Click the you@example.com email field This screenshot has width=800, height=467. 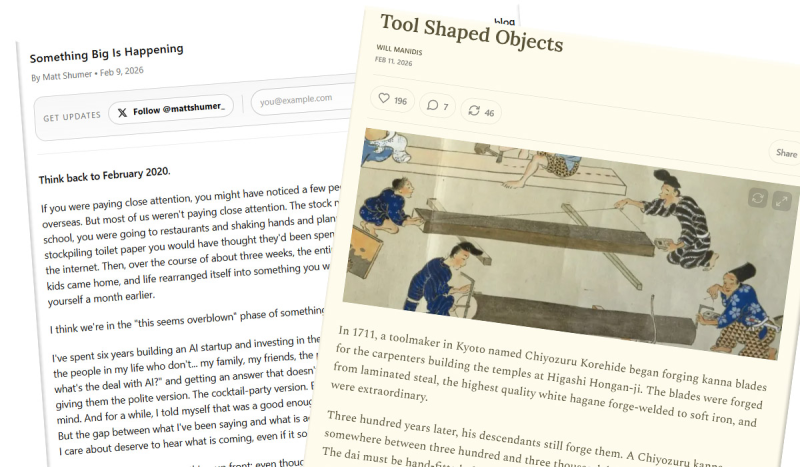click(x=303, y=99)
